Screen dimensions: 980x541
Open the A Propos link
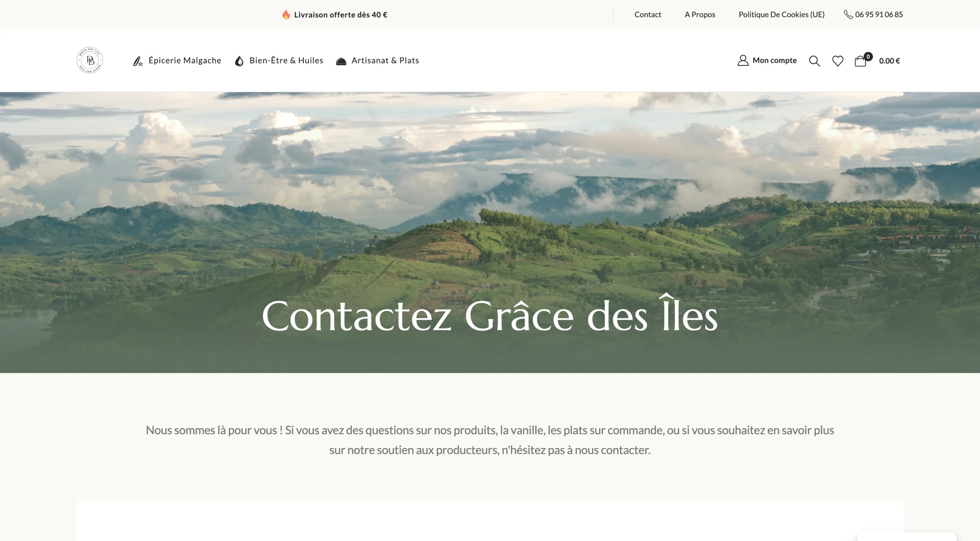click(700, 15)
